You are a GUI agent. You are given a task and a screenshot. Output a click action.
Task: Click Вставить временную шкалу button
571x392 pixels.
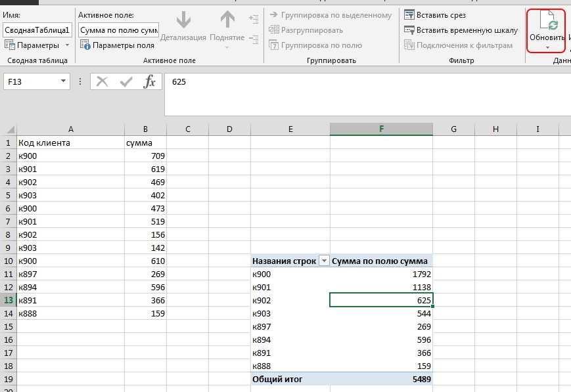pos(461,30)
